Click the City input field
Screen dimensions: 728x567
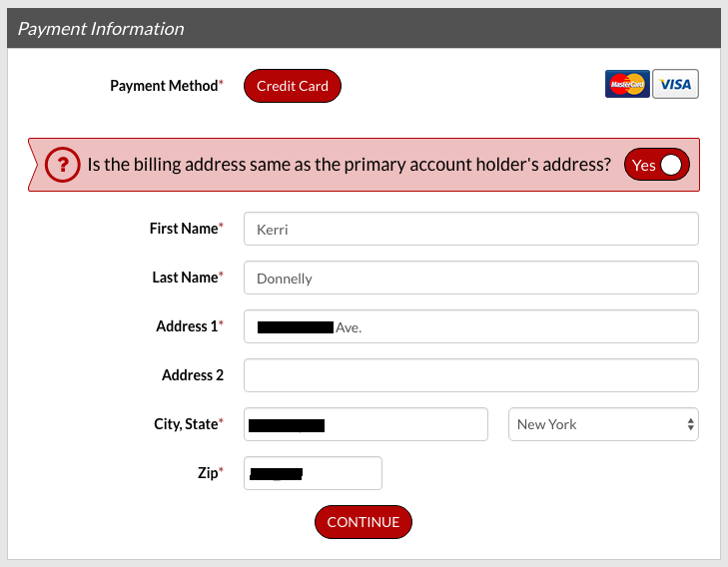click(365, 424)
